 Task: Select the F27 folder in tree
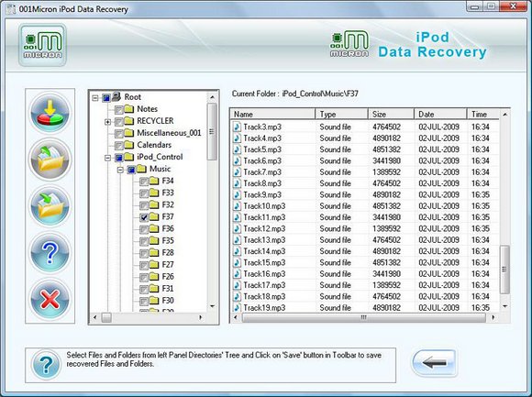click(x=168, y=264)
